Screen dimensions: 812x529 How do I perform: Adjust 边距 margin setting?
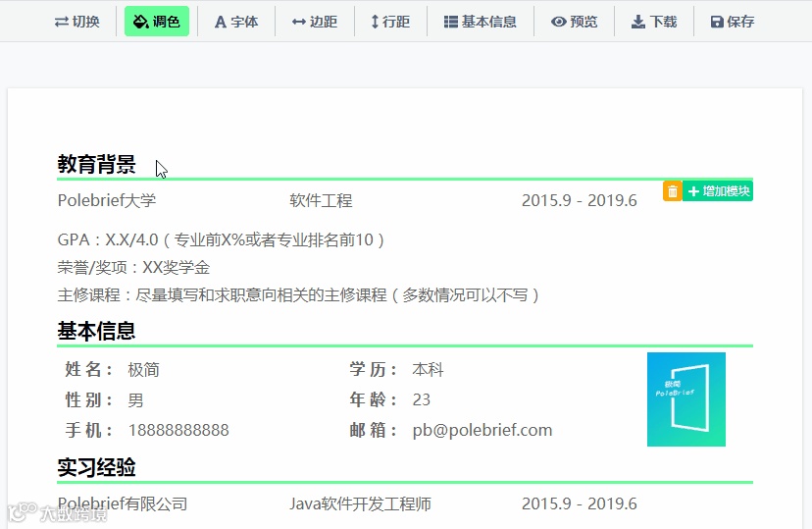point(315,22)
